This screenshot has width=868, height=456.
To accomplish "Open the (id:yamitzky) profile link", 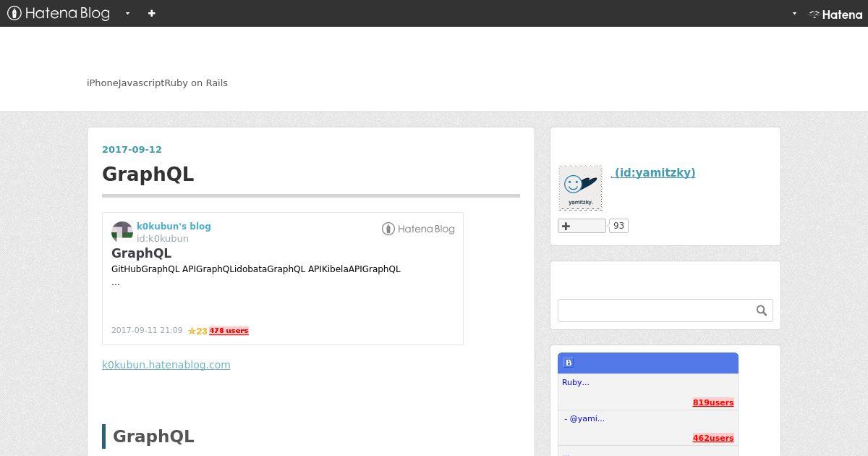I will pos(653,172).
